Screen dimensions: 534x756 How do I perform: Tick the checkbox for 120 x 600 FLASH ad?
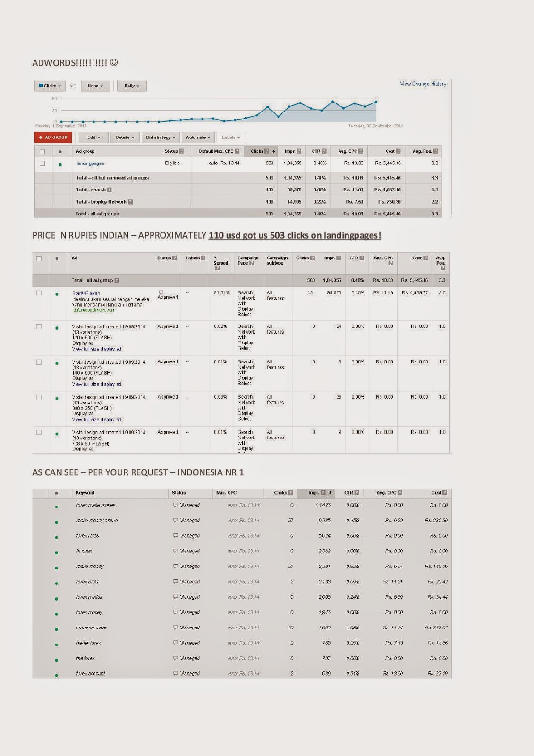click(39, 327)
